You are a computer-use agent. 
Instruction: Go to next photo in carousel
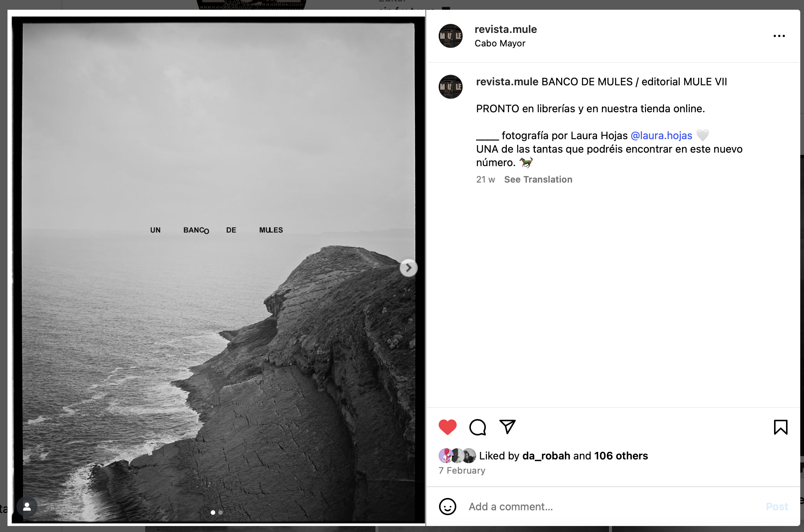point(408,268)
